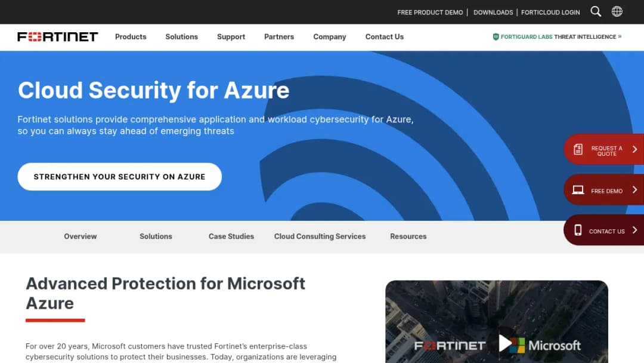The width and height of the screenshot is (644, 363).
Task: Click the Fortinet logo
Action: coord(57,36)
